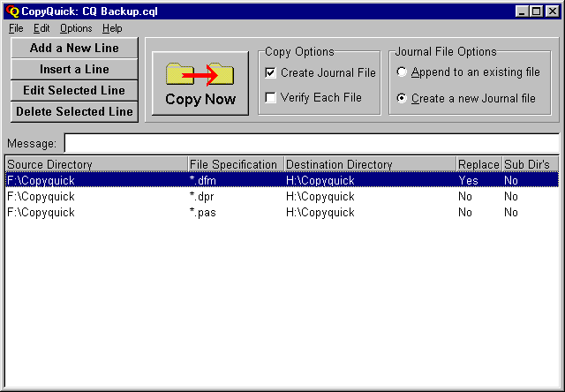Minimize the CopyQuick window
Image resolution: width=565 pixels, height=392 pixels.
point(522,11)
